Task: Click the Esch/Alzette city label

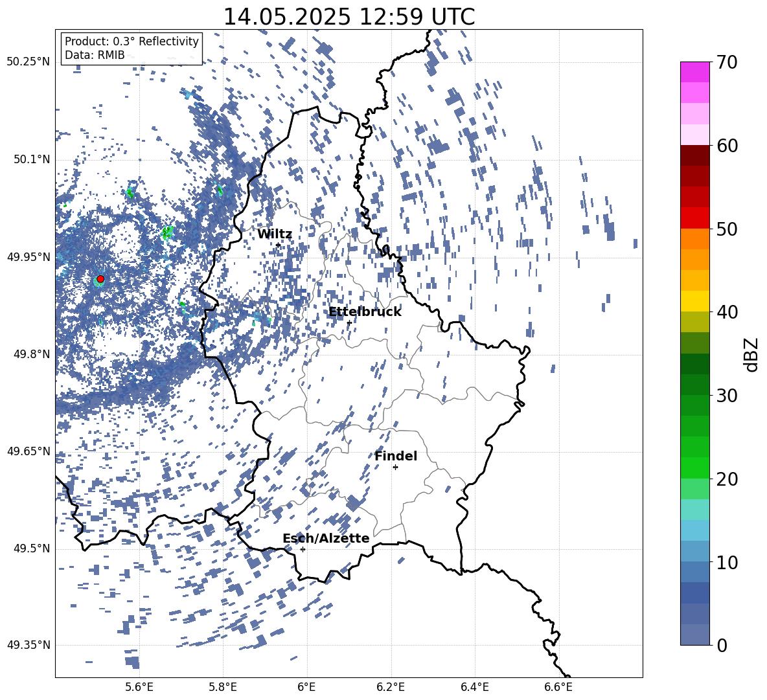Action: 326,538
